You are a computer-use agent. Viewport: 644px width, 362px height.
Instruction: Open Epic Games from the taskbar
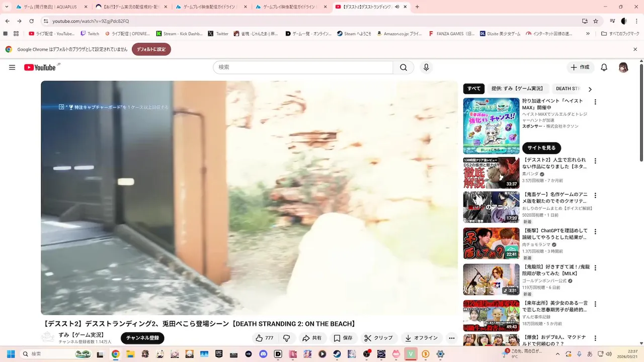click(x=219, y=354)
